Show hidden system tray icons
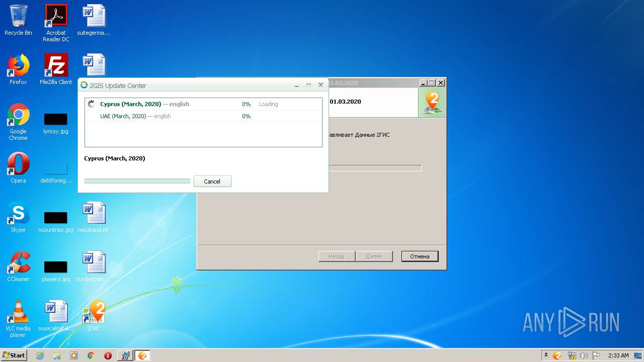 546,355
